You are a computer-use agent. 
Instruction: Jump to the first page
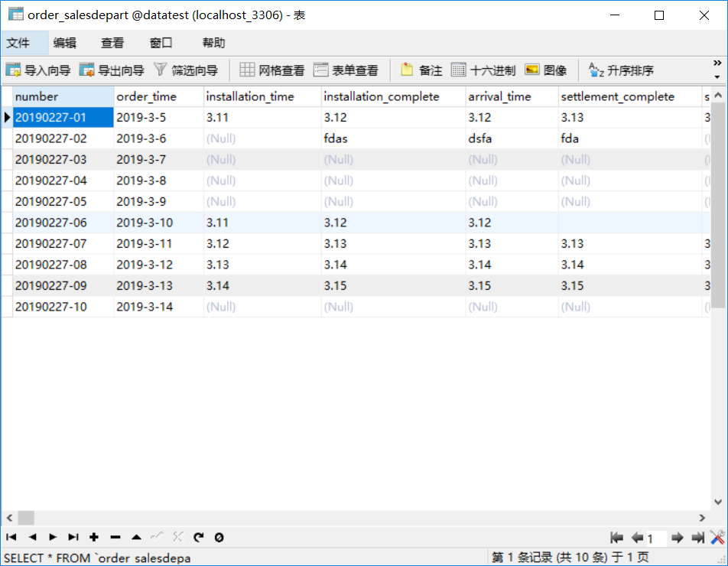616,538
